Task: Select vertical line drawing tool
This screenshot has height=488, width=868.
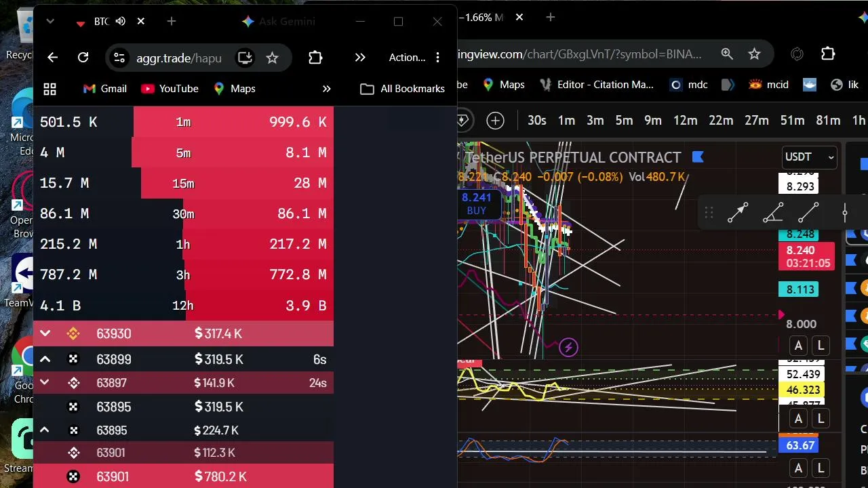Action: pyautogui.click(x=845, y=213)
